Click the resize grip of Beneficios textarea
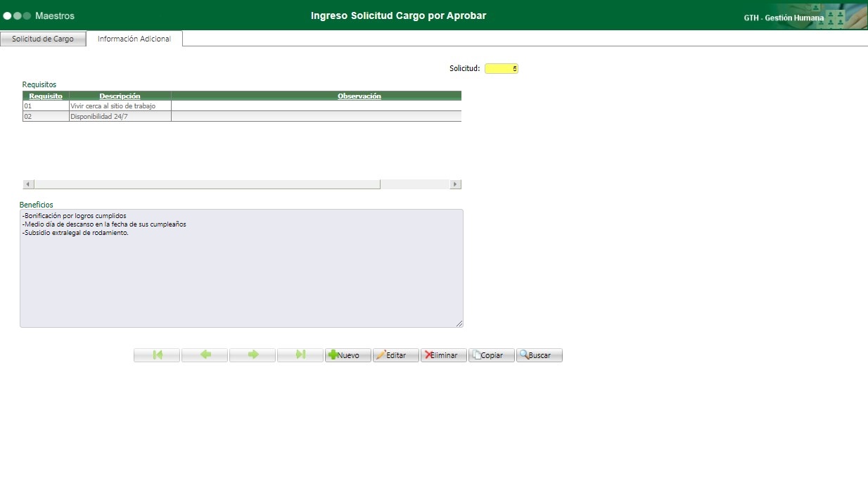The image size is (868, 491). [459, 324]
